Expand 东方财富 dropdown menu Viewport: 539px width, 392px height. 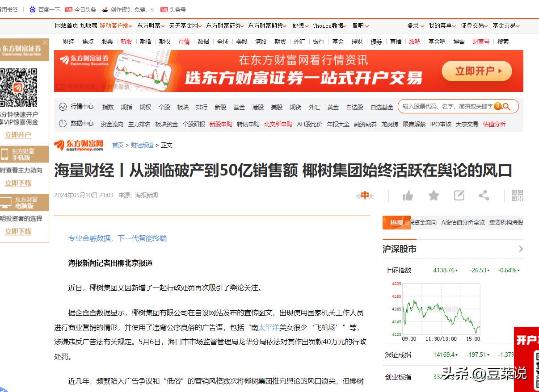point(151,25)
